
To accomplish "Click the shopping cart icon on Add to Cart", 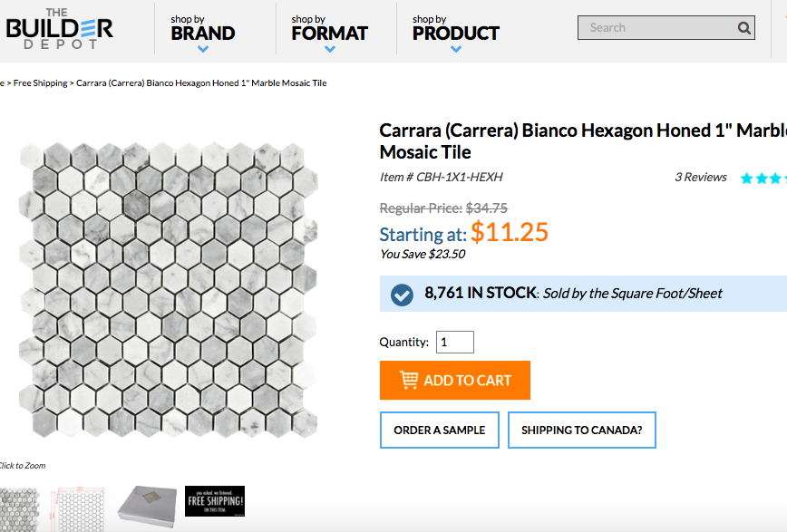I will click(x=409, y=381).
